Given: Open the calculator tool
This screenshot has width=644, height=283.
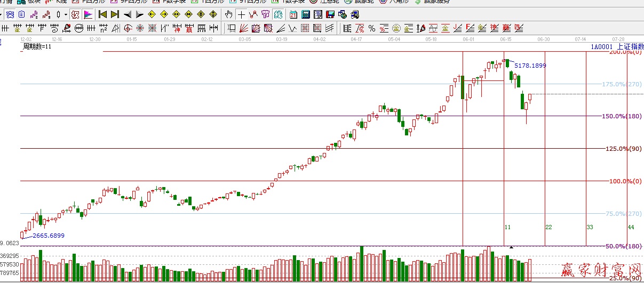Looking at the screenshot, I should [x=306, y=14].
